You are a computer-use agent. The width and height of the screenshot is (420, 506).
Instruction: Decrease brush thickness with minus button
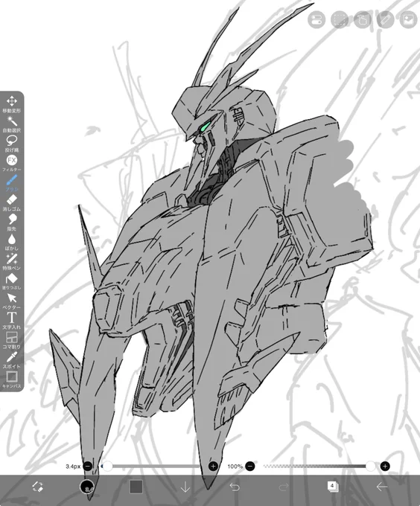click(88, 466)
